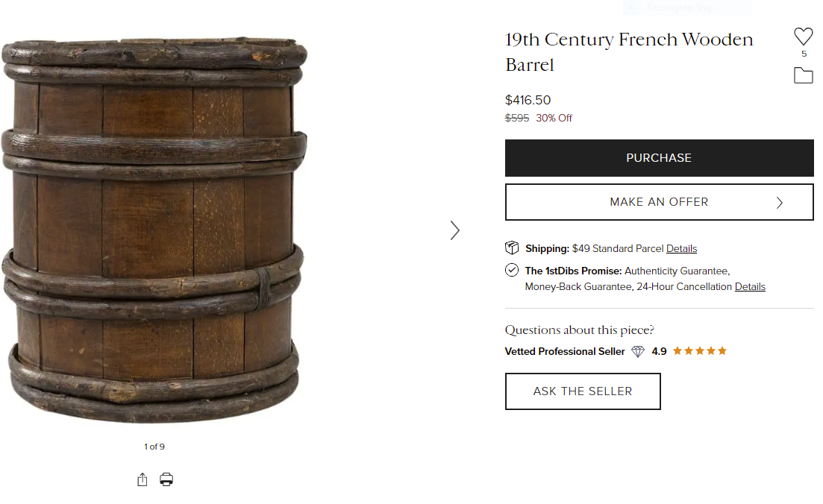Screen dimensions: 823x504
Task: Click the shipping box icon
Action: (512, 248)
